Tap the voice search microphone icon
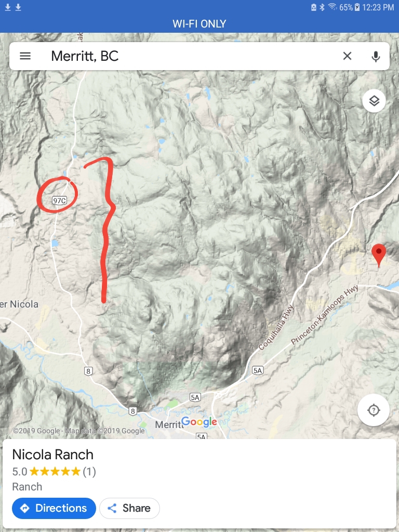The height and width of the screenshot is (532, 399). (x=376, y=56)
